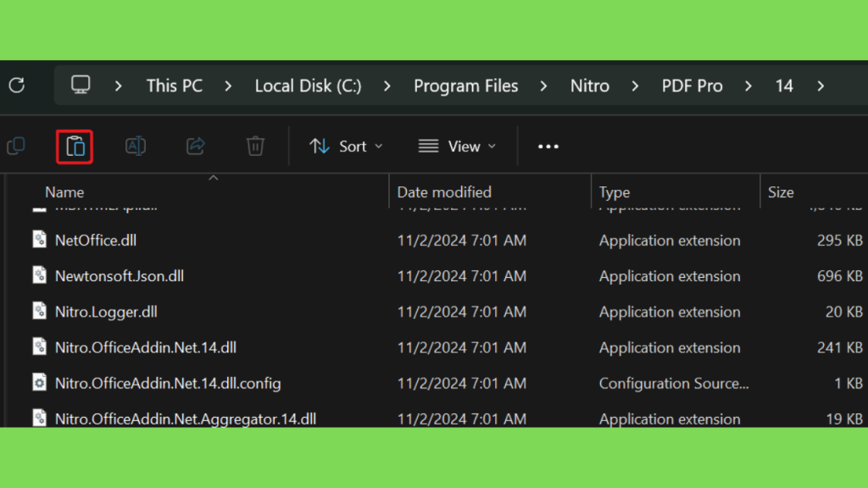Select the Nitro.OfficeAddin.Net.14.dll file icon
The width and height of the screenshot is (868, 488).
(39, 347)
